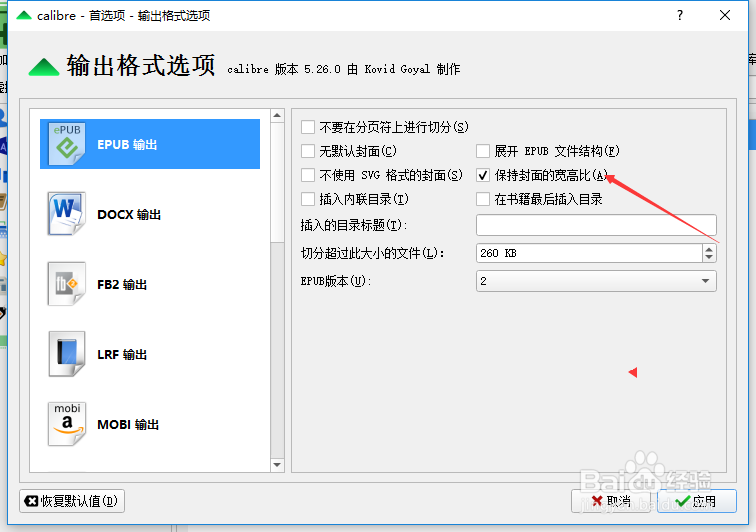This screenshot has height=532, width=756.
Task: Select the FB2 output icon
Action: click(67, 284)
